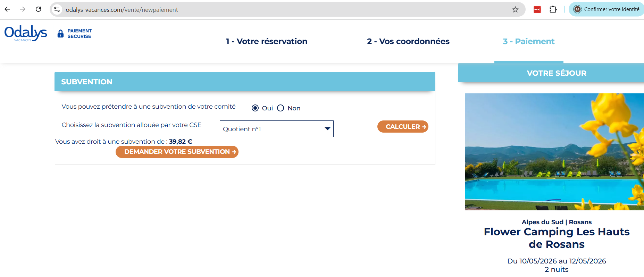Viewport: 644px width, 277px height.
Task: Open the red extension icon
Action: click(x=537, y=9)
